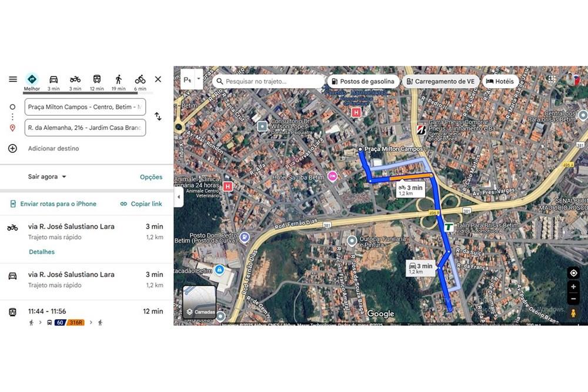
Task: Click the my location target button
Action: pyautogui.click(x=573, y=273)
